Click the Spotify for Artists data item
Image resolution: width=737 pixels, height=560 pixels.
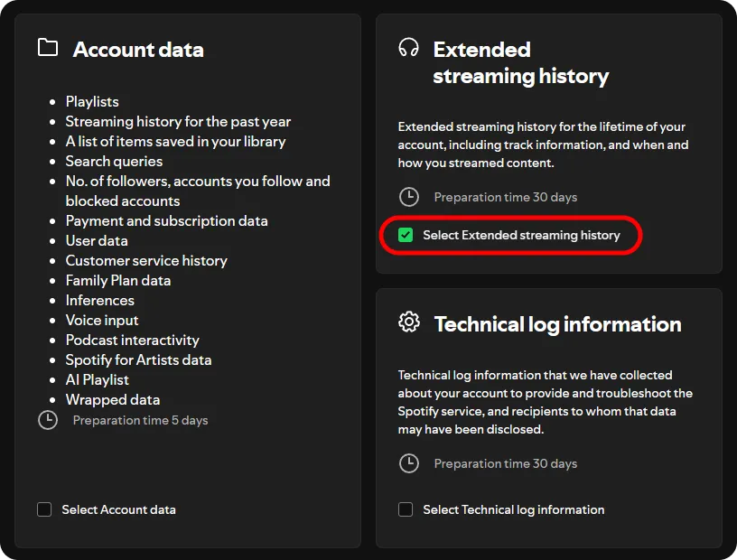click(x=138, y=360)
